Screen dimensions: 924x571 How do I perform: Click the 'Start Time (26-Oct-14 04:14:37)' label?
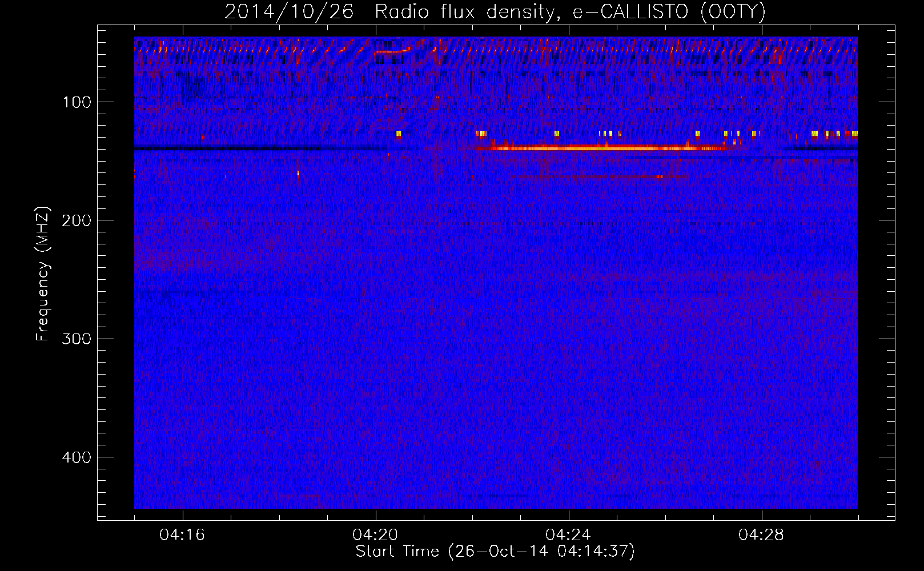(495, 552)
